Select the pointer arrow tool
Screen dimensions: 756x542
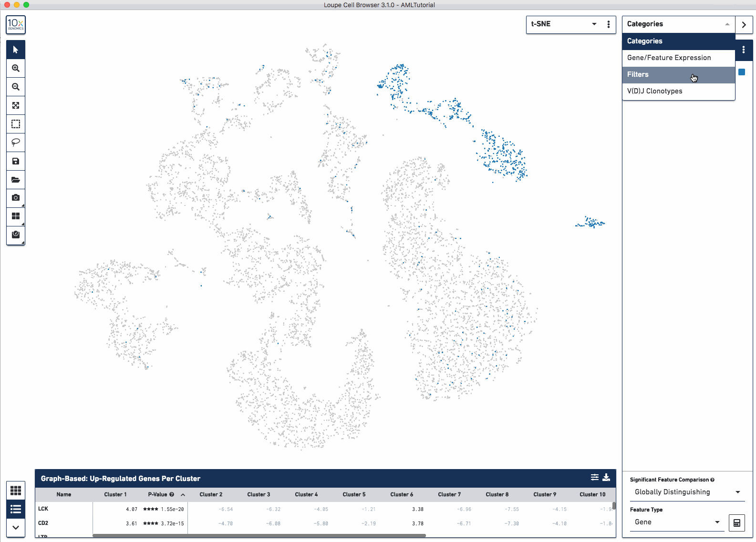tap(16, 50)
